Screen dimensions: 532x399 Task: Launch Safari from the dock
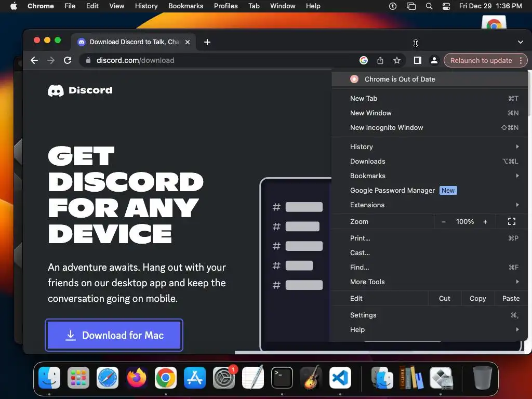tap(108, 378)
